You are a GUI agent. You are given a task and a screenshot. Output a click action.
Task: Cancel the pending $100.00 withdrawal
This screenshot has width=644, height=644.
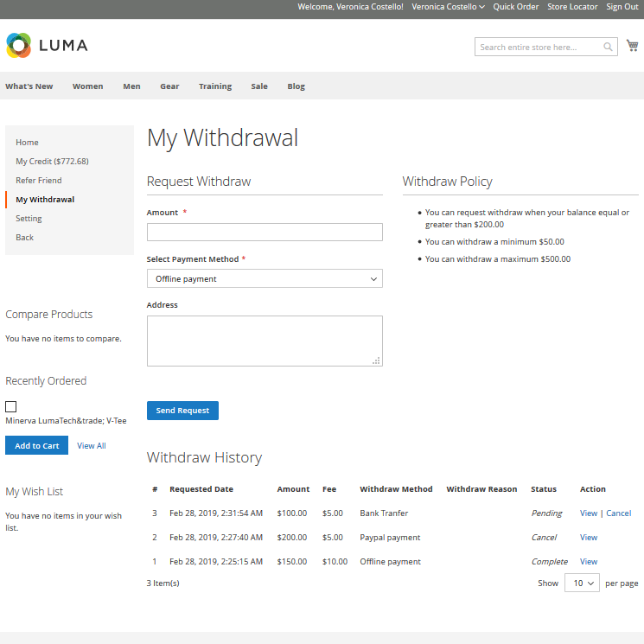click(x=618, y=513)
